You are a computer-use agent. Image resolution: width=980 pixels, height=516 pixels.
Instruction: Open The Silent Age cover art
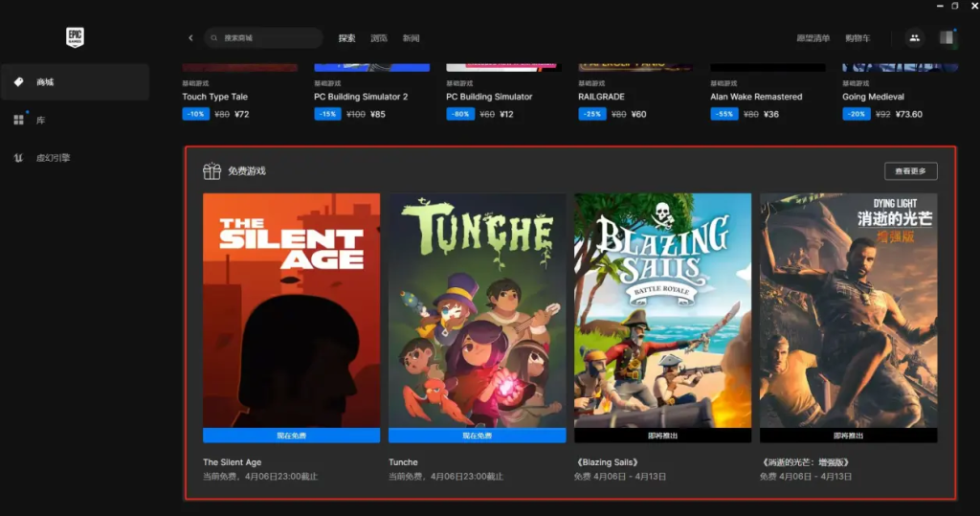coord(291,310)
